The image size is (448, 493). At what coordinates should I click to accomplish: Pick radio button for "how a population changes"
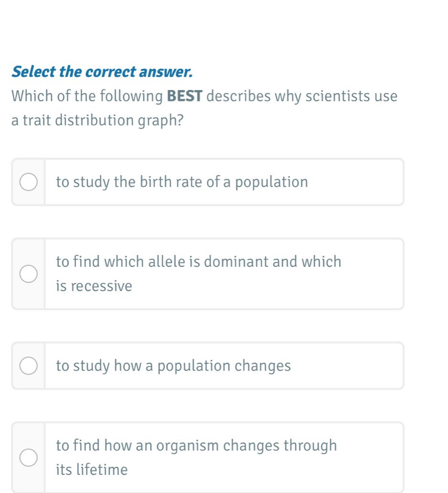pos(29,366)
